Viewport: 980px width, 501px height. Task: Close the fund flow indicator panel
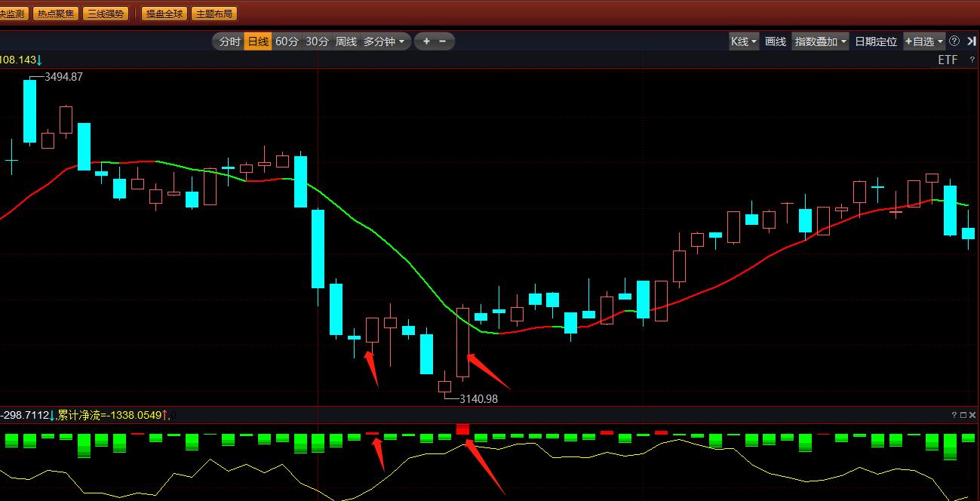tap(972, 415)
